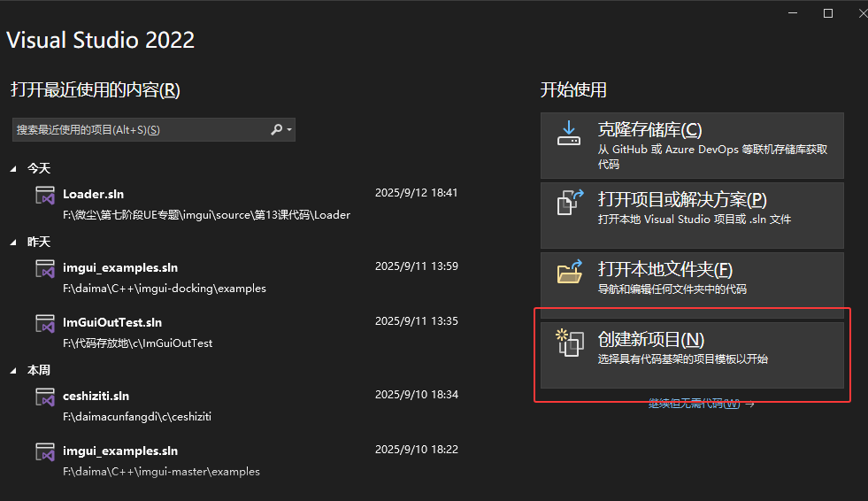The width and height of the screenshot is (868, 501).
Task: Click the timestamp 2025/9/11 13:35
Action: click(416, 321)
